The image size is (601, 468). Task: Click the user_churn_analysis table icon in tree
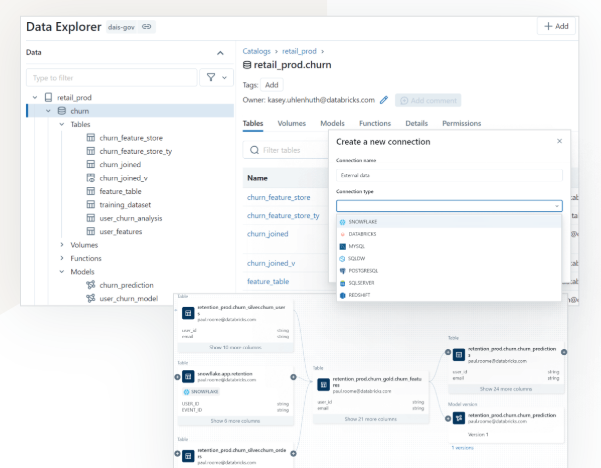point(90,218)
